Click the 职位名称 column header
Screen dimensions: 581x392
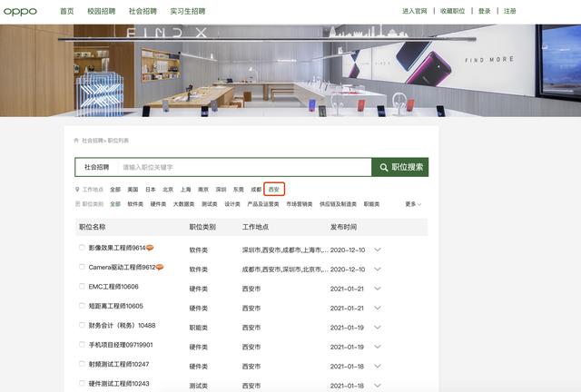(x=93, y=227)
